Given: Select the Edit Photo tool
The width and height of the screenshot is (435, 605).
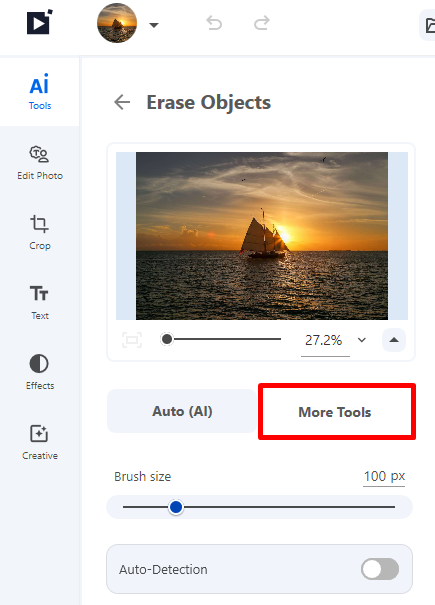Looking at the screenshot, I should click(x=40, y=163).
